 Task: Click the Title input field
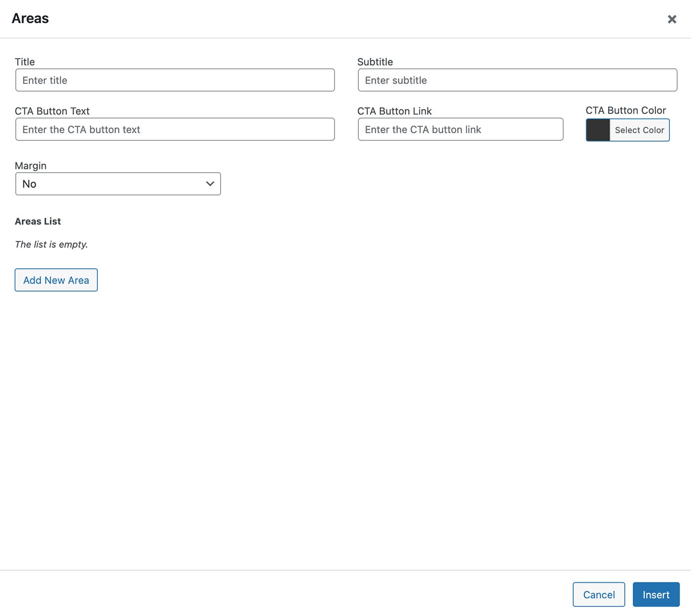[x=175, y=80]
